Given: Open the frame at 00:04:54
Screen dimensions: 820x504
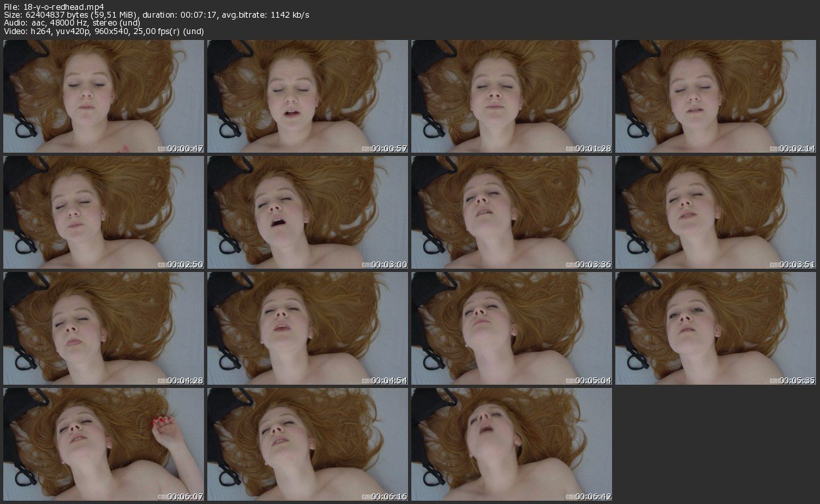Looking at the screenshot, I should coord(308,328).
